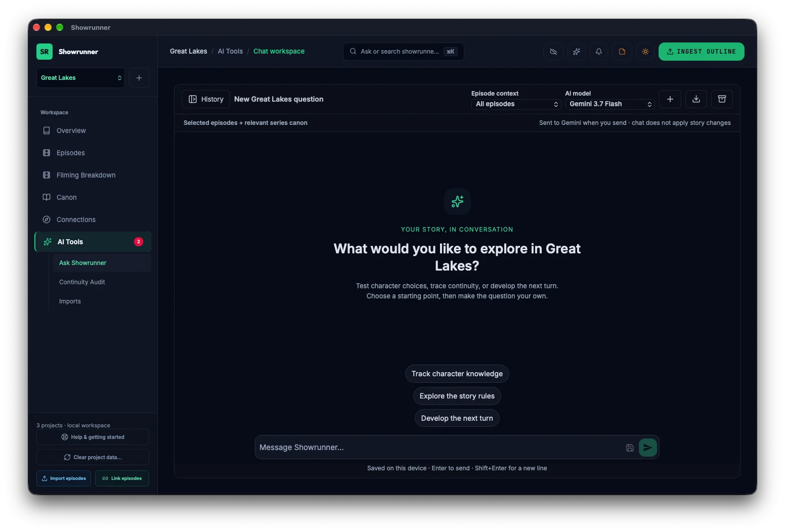Click the chat title "New Great Lakes question"
This screenshot has width=785, height=532.
click(x=279, y=99)
